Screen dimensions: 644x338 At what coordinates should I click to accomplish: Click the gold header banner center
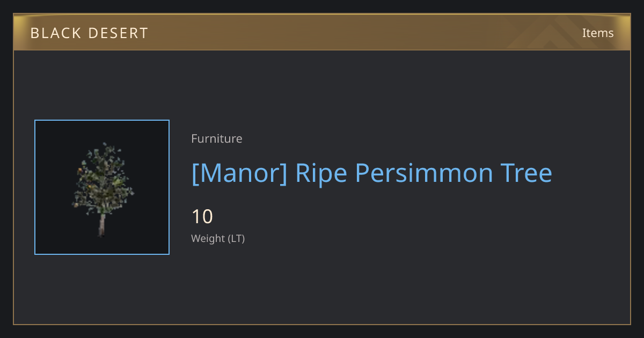click(322, 32)
